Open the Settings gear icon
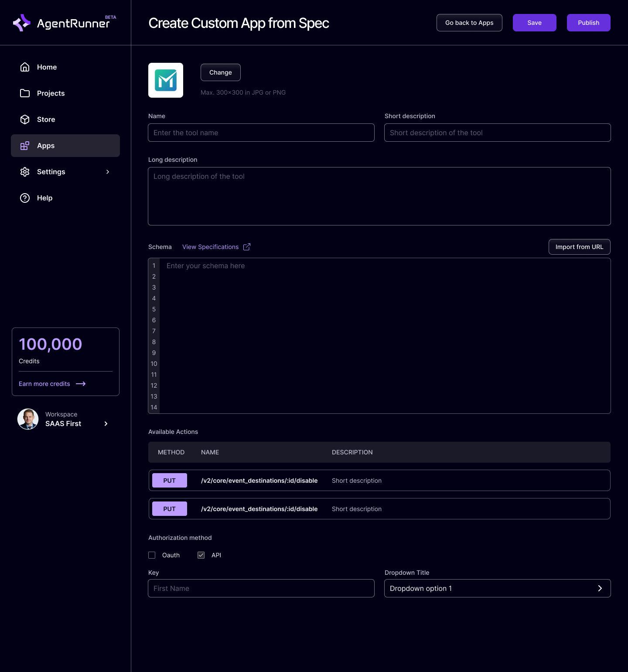The width and height of the screenshot is (628, 672). (25, 172)
